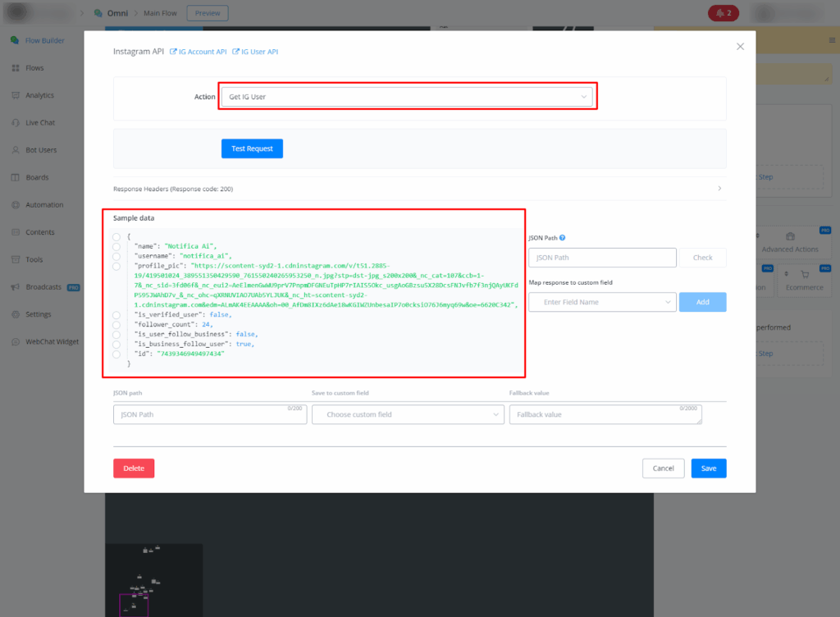Select the "follower_count" radio button

point(116,325)
